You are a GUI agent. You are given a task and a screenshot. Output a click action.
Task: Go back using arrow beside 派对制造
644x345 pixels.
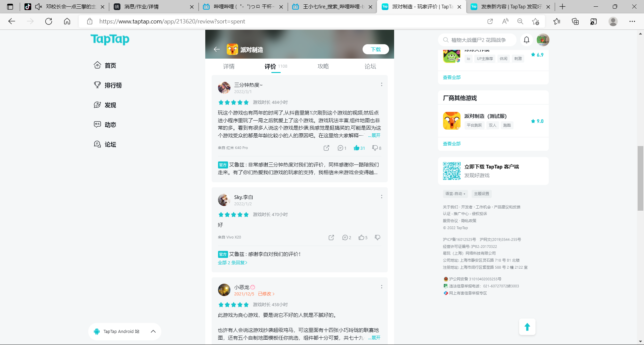click(x=217, y=49)
